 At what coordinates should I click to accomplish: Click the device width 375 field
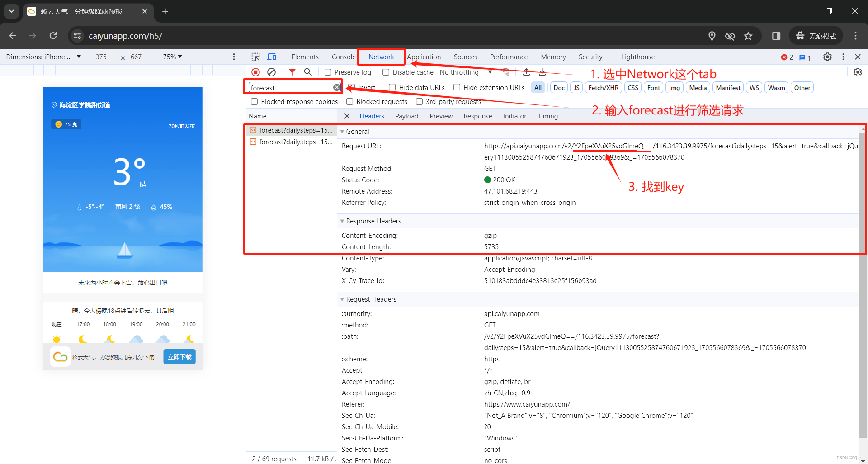tap(101, 57)
